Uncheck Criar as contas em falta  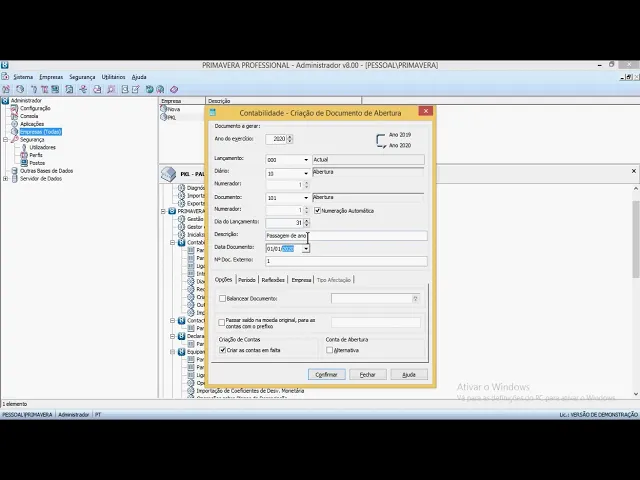(222, 350)
